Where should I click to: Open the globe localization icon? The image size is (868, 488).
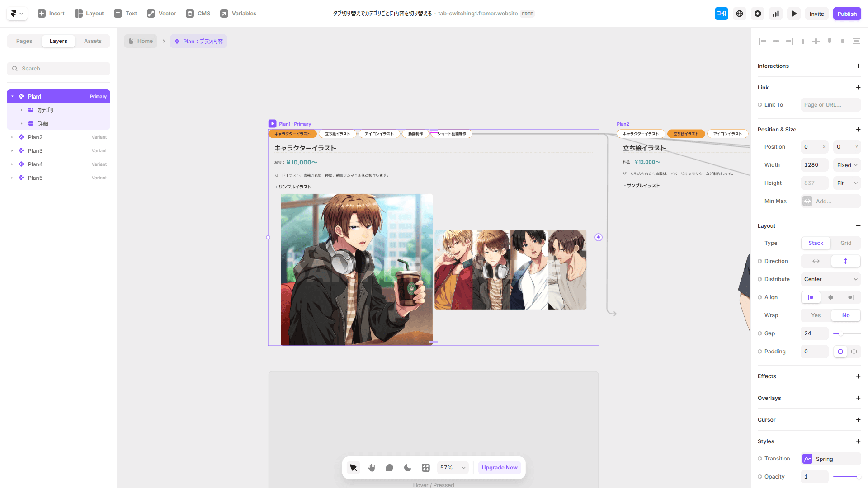pyautogui.click(x=740, y=14)
